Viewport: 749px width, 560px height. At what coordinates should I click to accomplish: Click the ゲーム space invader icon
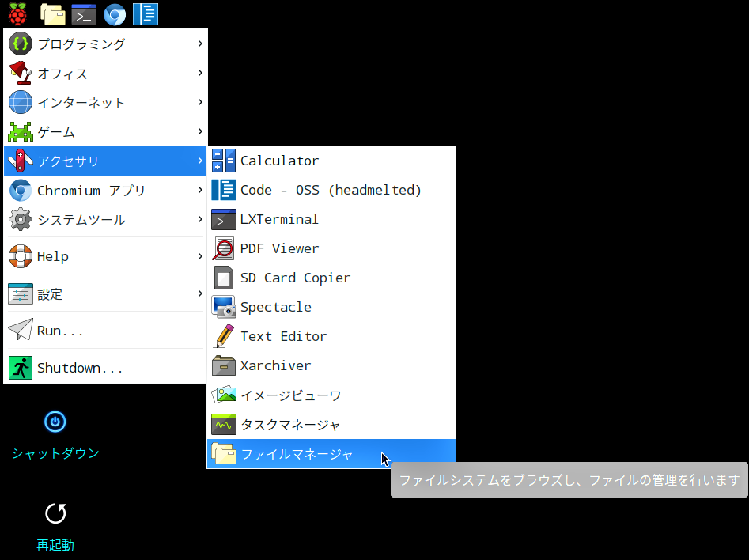tap(21, 132)
